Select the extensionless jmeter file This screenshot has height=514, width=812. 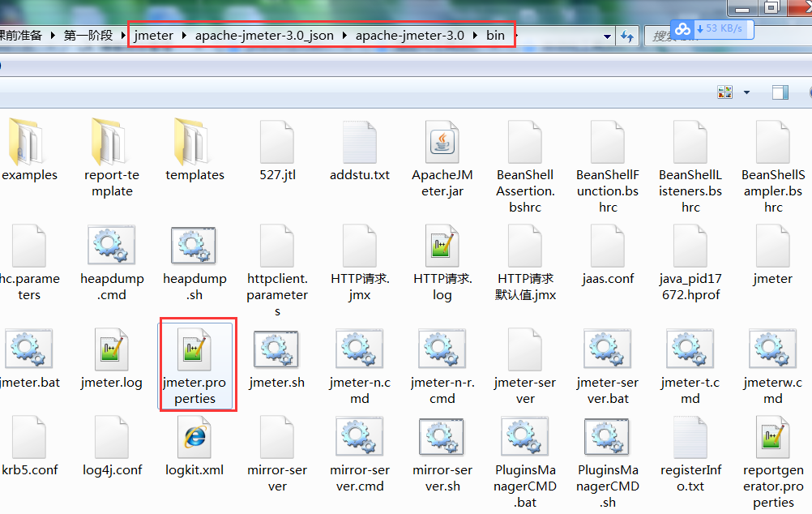tap(772, 255)
